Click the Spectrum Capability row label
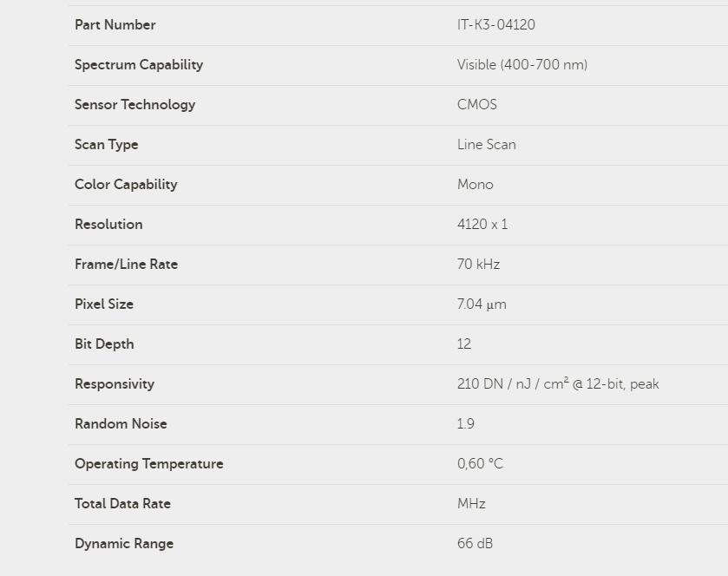The width and height of the screenshot is (728, 576). 139,65
